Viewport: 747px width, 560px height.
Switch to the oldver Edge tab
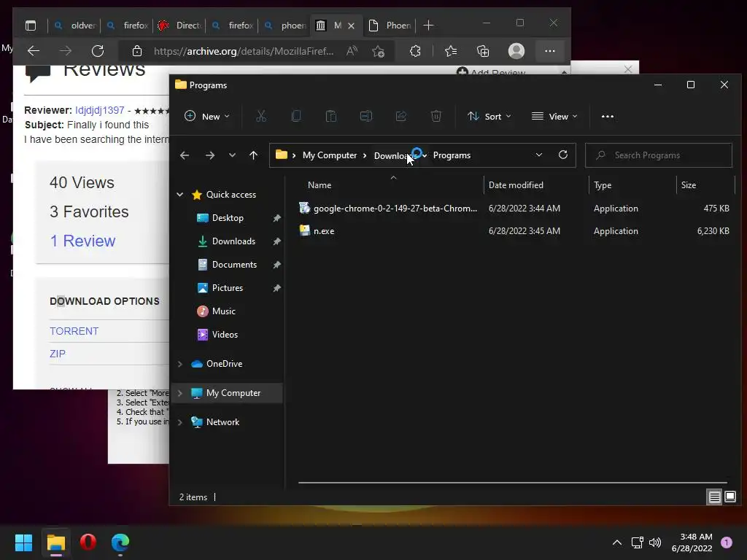coord(75,26)
